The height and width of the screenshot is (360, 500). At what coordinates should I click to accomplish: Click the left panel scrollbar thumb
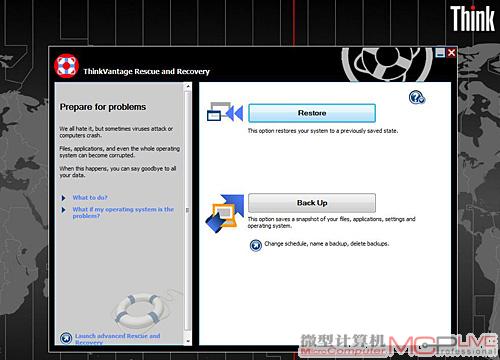pyautogui.click(x=188, y=210)
